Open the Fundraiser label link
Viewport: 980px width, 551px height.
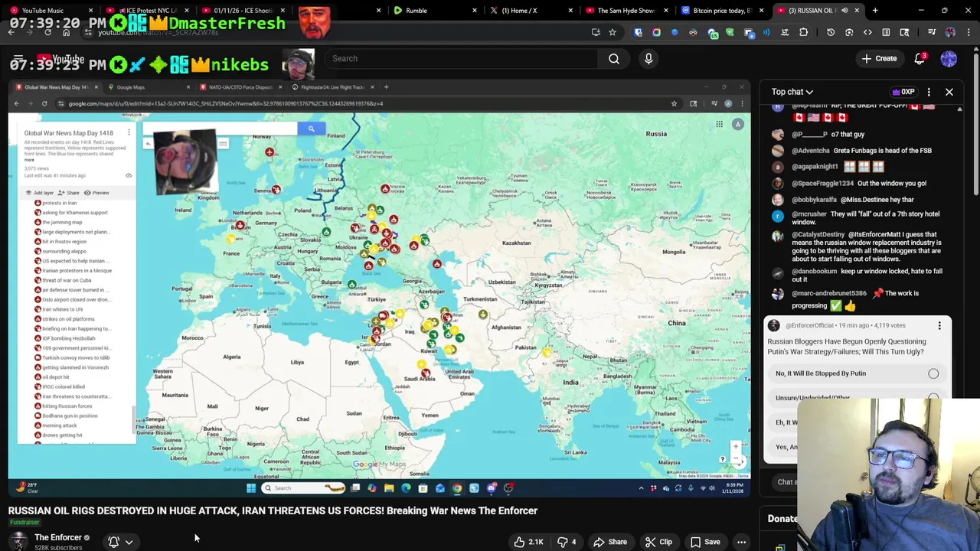click(x=24, y=523)
